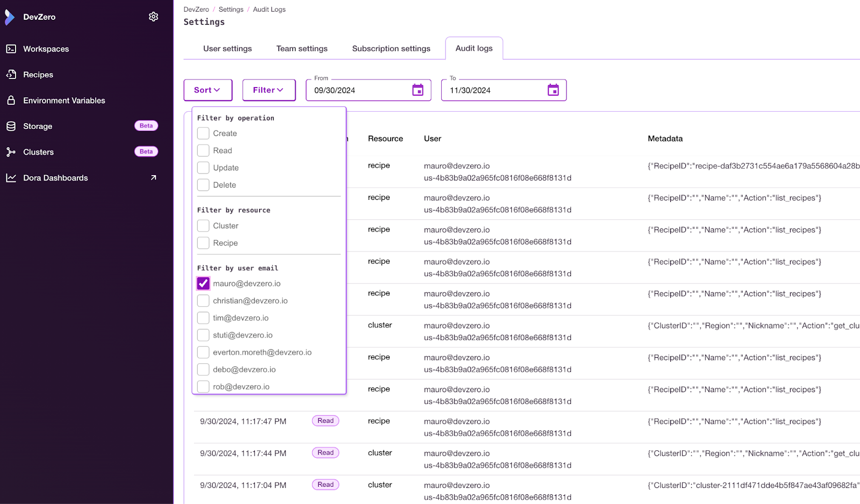Open settings gear icon in sidebar
The width and height of the screenshot is (860, 504).
tap(153, 17)
